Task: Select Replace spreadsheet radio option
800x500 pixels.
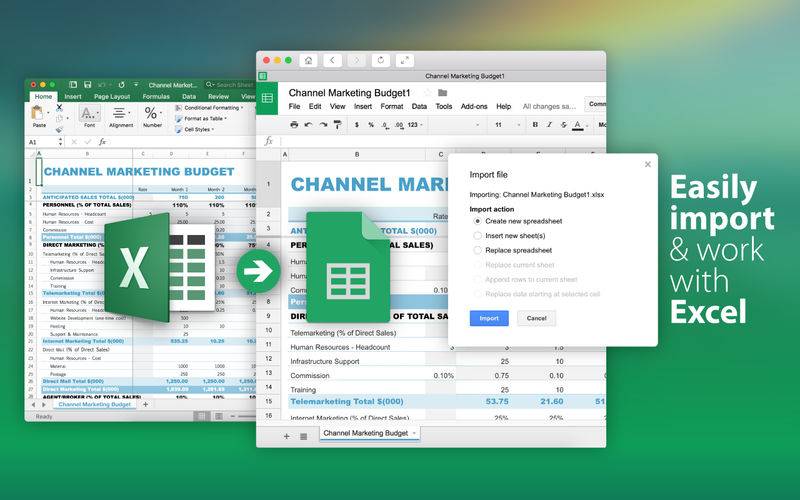Action: tap(477, 250)
